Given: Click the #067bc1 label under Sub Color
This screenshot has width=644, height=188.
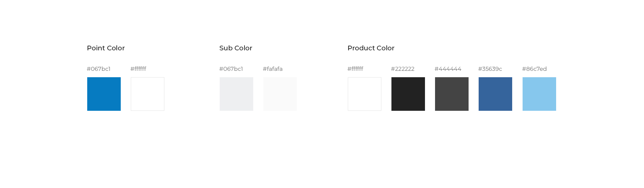Looking at the screenshot, I should tap(231, 69).
